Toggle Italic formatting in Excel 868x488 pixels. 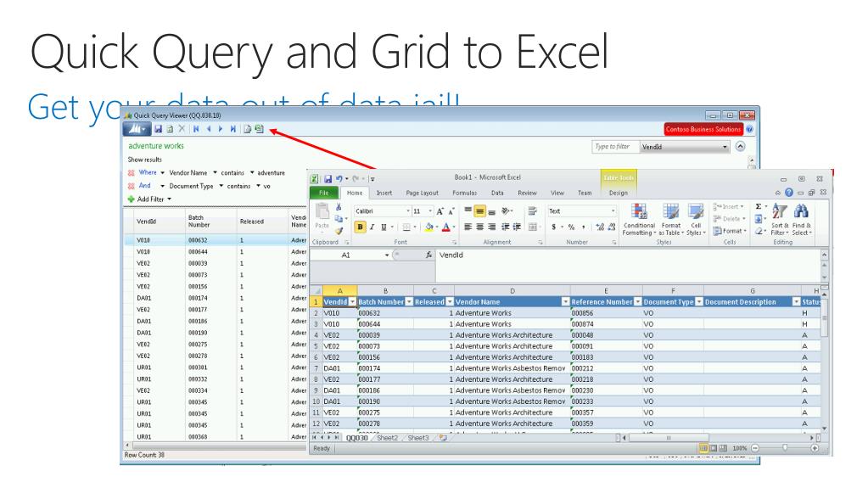point(372,227)
